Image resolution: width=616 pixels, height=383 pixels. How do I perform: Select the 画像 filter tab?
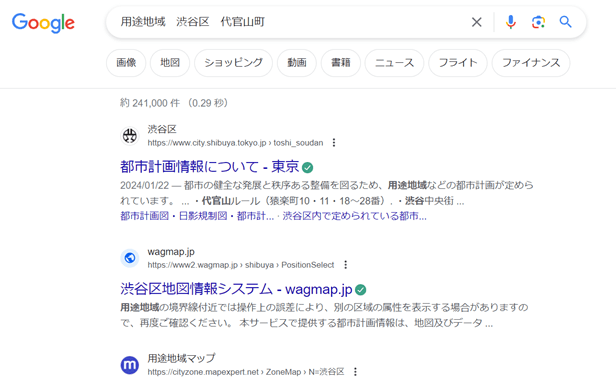(126, 63)
